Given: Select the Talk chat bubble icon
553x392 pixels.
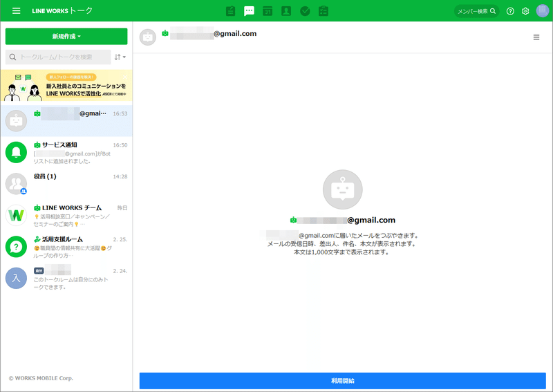Looking at the screenshot, I should 249,11.
